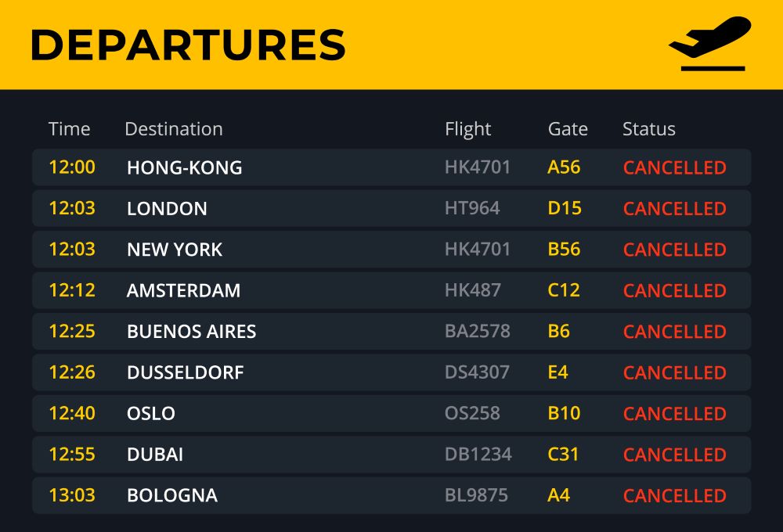Click gate A56 for Hong-Kong
Viewport: 783px width, 532px height.
(564, 167)
